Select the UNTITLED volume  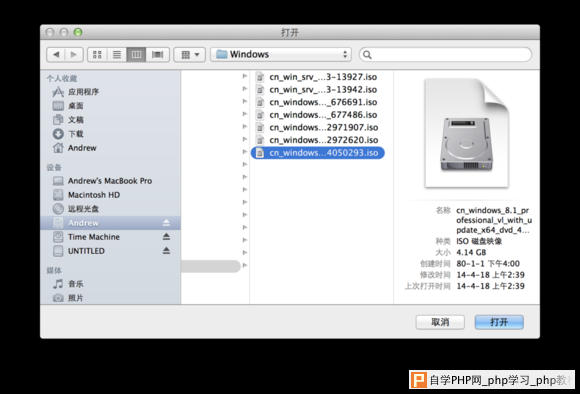tap(110, 251)
